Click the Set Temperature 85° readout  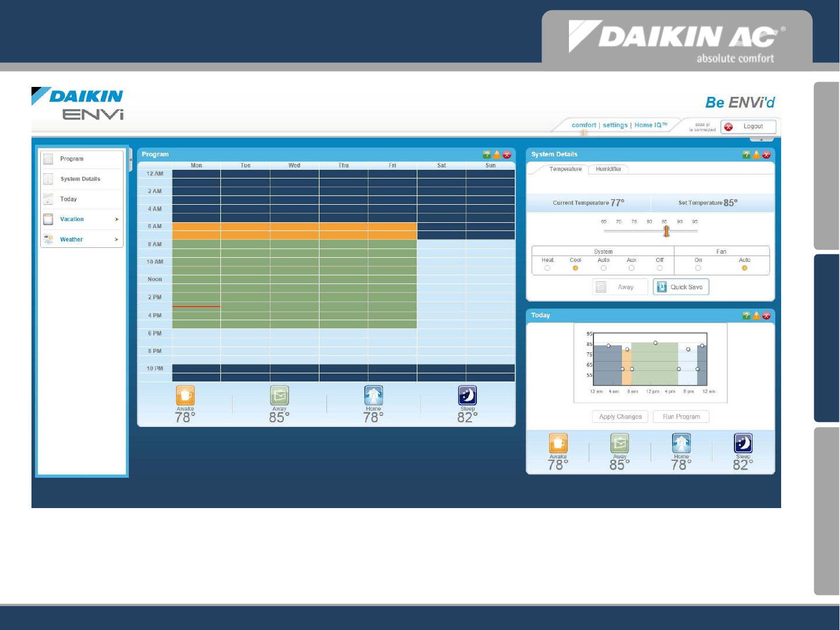click(708, 203)
